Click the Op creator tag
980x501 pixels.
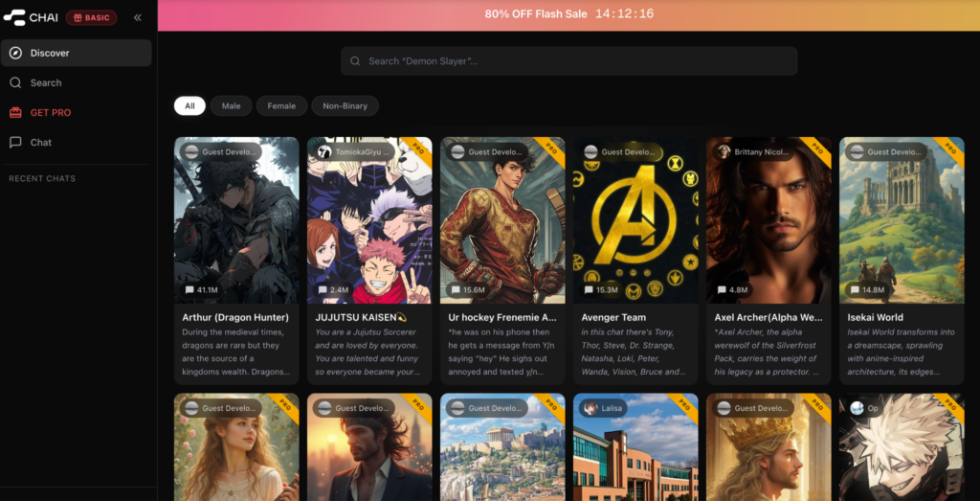[865, 408]
